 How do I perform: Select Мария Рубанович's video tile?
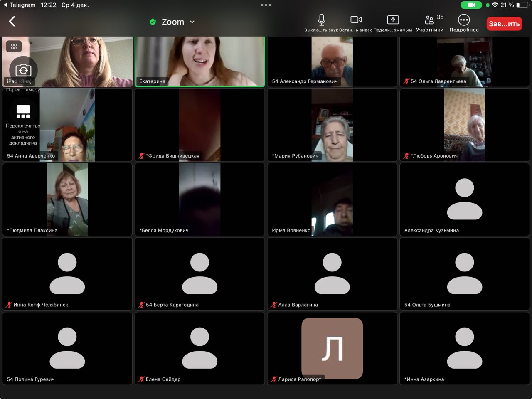point(332,125)
